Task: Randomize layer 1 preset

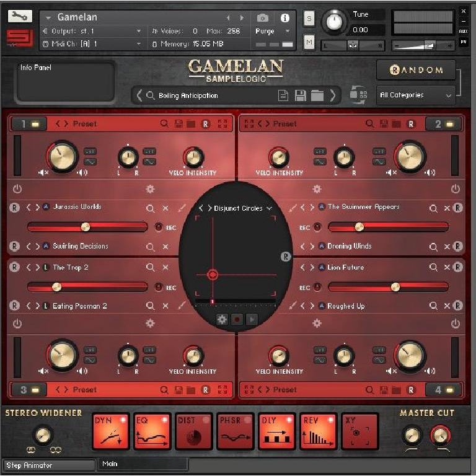Action: (206, 124)
